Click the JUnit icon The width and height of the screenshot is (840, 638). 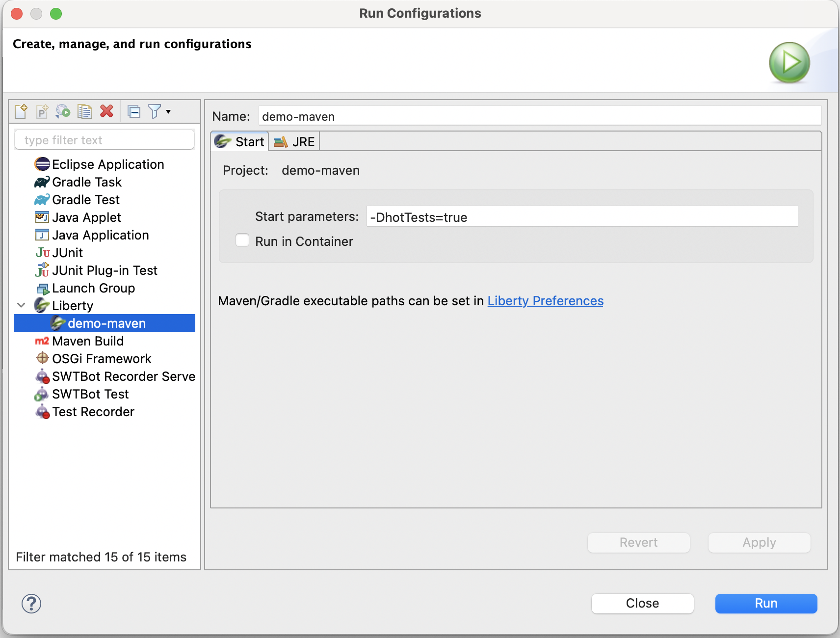[43, 253]
